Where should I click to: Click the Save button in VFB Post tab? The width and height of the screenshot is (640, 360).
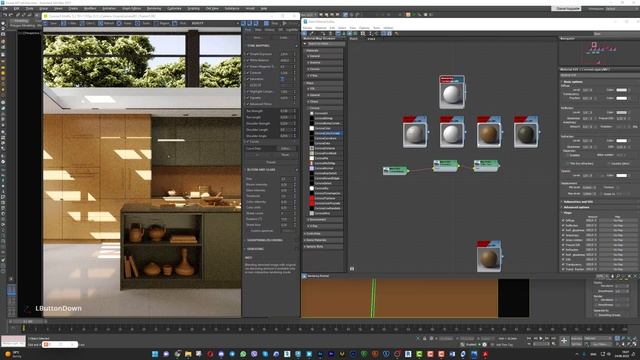click(257, 38)
